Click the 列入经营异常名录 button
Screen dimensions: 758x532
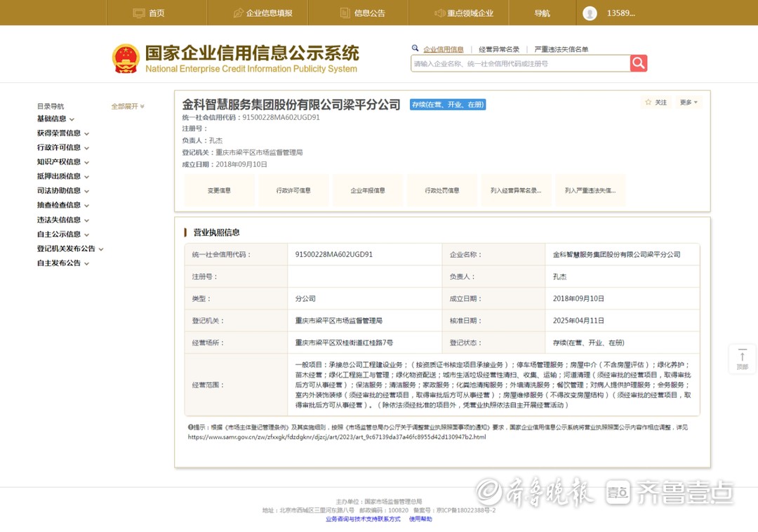pyautogui.click(x=517, y=190)
